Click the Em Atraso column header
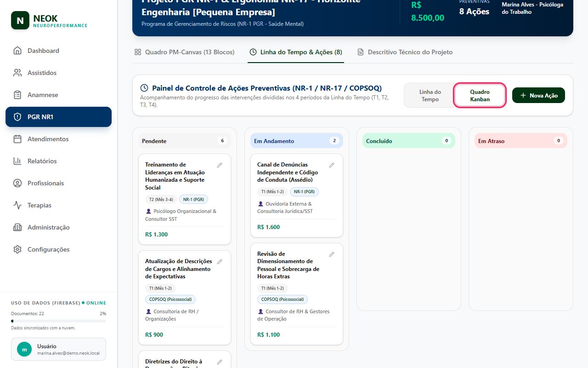 (x=521, y=141)
